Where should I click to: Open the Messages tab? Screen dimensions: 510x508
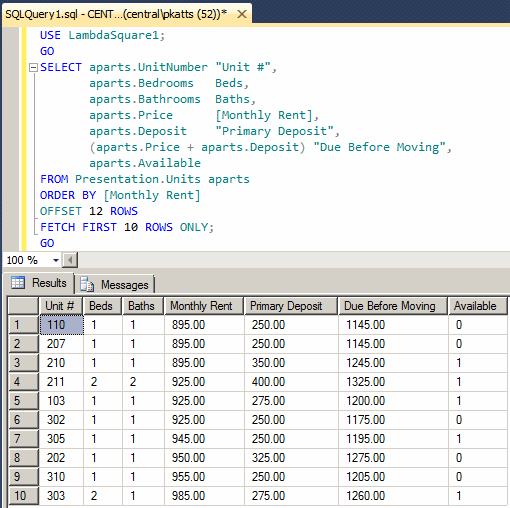[x=115, y=285]
